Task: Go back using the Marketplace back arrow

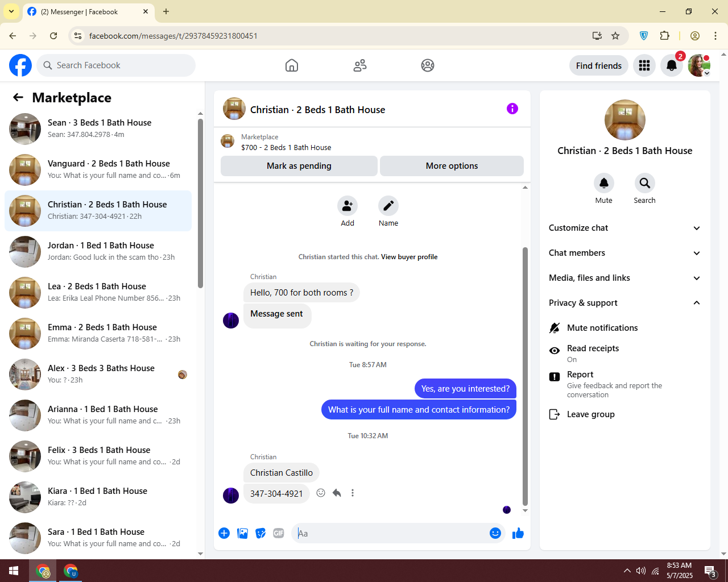Action: pos(18,97)
